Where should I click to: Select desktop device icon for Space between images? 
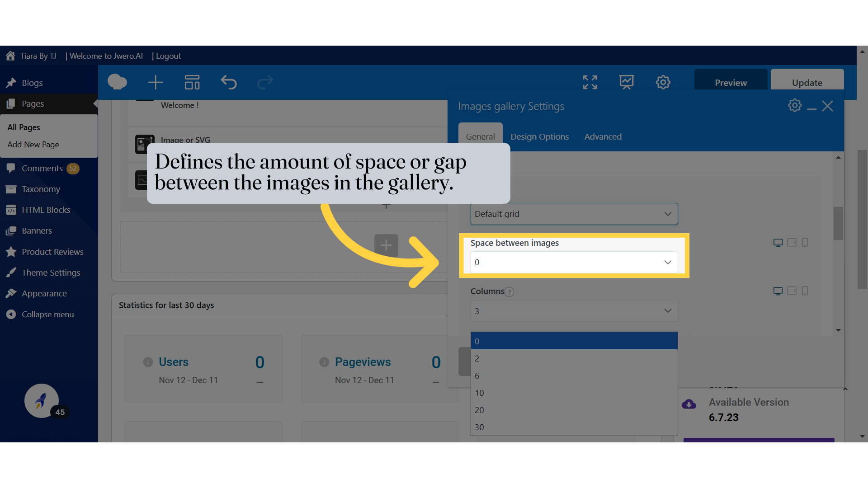pyautogui.click(x=778, y=243)
